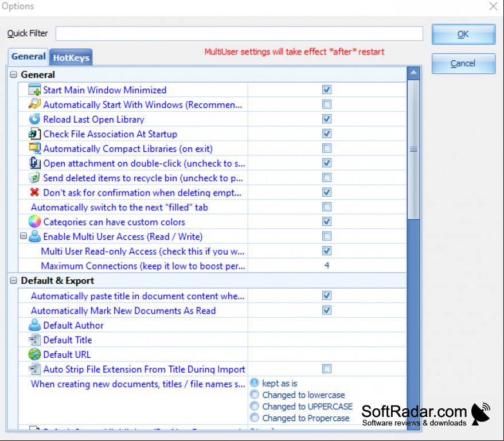Select 'Multi User Read-only Access' row label
504x441 pixels.
pyautogui.click(x=143, y=251)
